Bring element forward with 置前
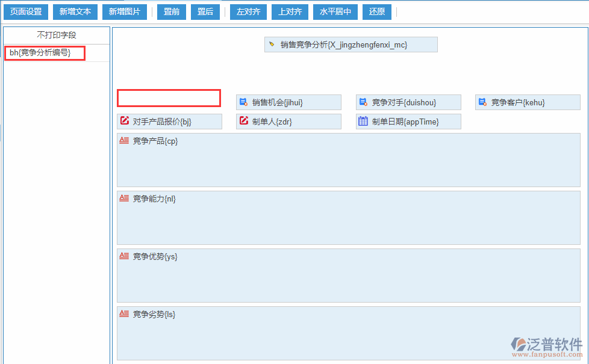Image resolution: width=589 pixels, height=364 pixels. coord(172,11)
